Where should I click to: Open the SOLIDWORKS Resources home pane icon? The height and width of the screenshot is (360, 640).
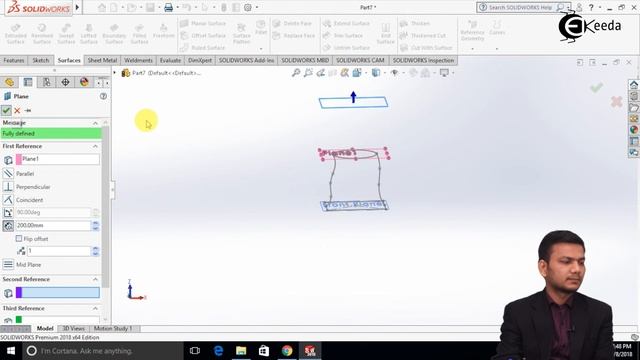coord(633,85)
